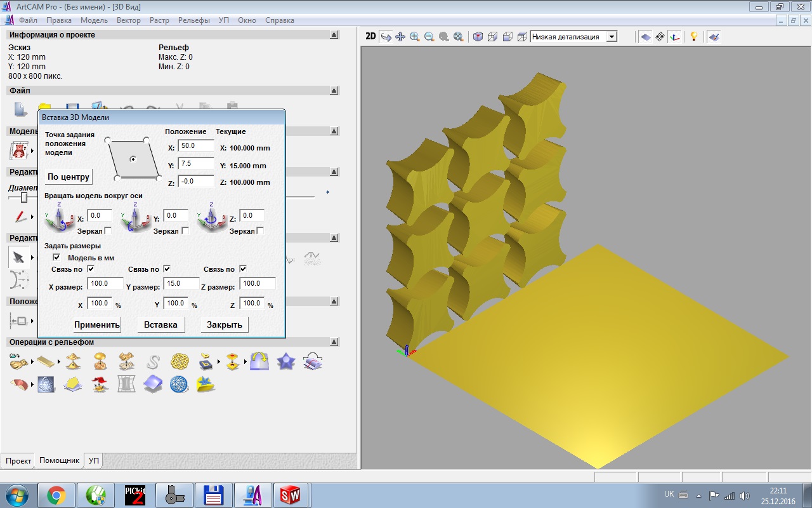812x508 pixels.
Task: Open the Файл menu
Action: (x=28, y=20)
